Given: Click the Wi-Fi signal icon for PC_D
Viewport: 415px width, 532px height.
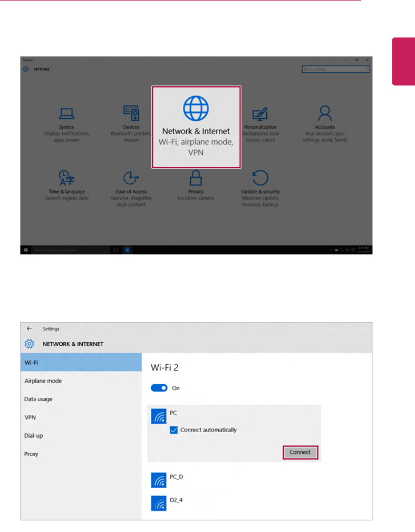Looking at the screenshot, I should [159, 480].
